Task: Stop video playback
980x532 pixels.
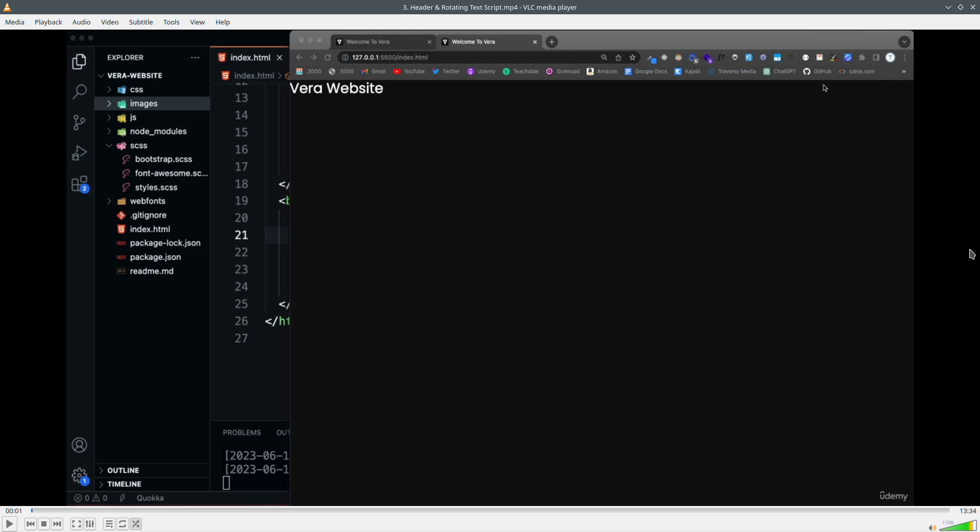Action: pyautogui.click(x=44, y=524)
